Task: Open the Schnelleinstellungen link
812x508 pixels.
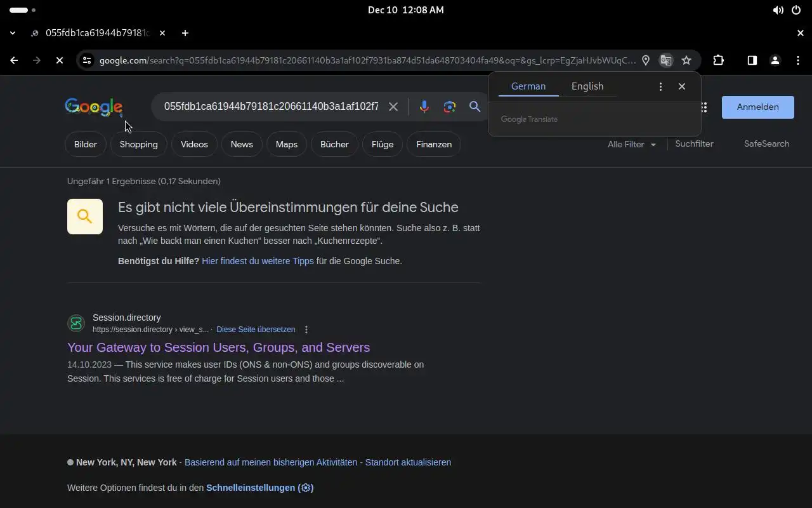Action: [x=260, y=488]
